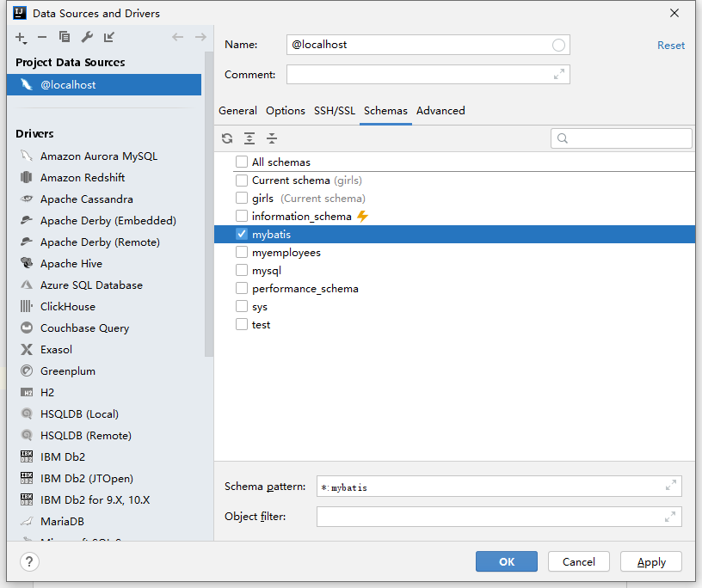Screen dimensions: 702x588
Task: Expand the Object filter field
Action: [x=671, y=517]
